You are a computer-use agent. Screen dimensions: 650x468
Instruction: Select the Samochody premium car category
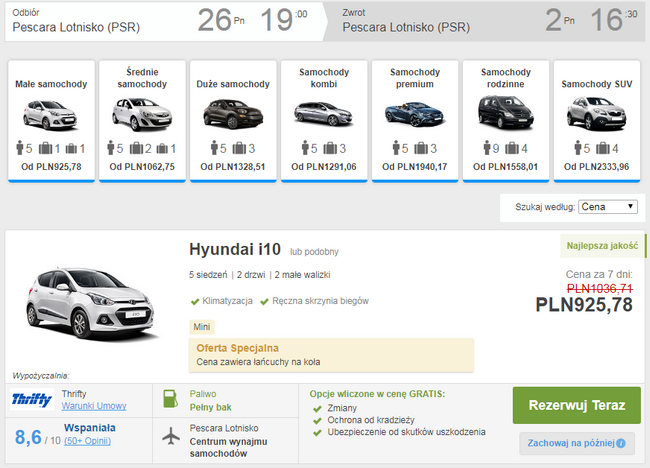point(415,121)
